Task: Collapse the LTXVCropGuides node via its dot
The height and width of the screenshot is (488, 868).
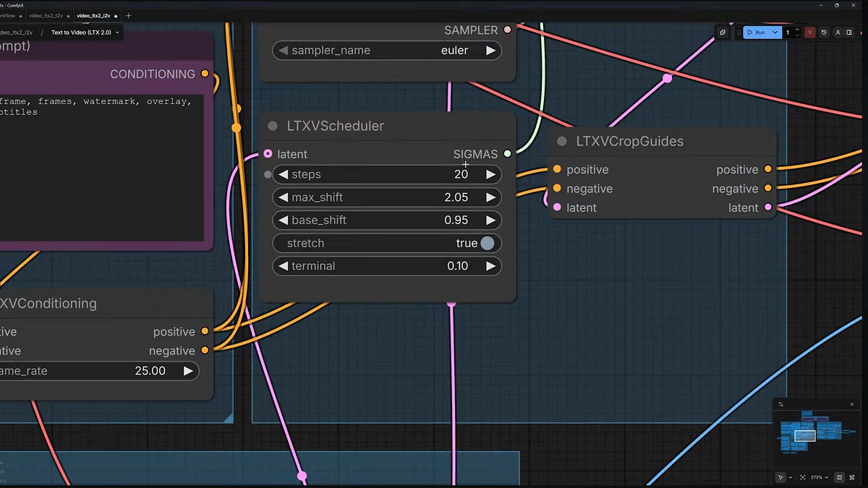Action: tap(562, 142)
